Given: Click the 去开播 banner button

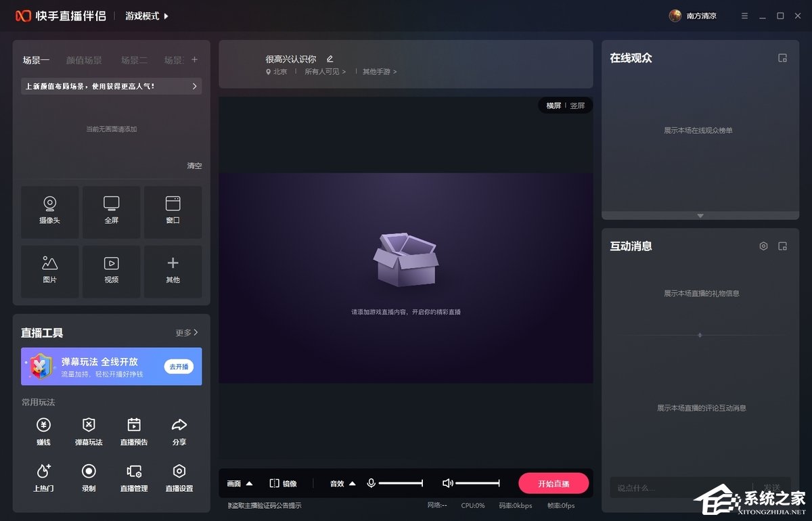Looking at the screenshot, I should point(179,367).
